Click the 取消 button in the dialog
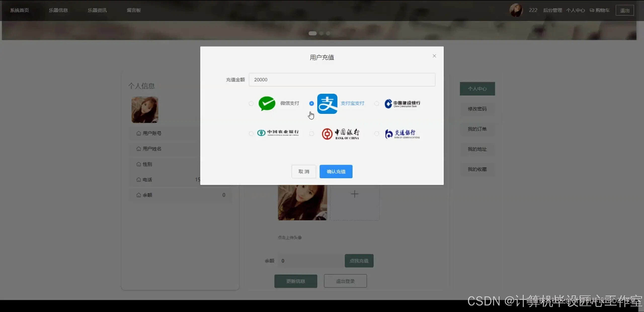Screen dimensions: 644x312 [x=304, y=172]
